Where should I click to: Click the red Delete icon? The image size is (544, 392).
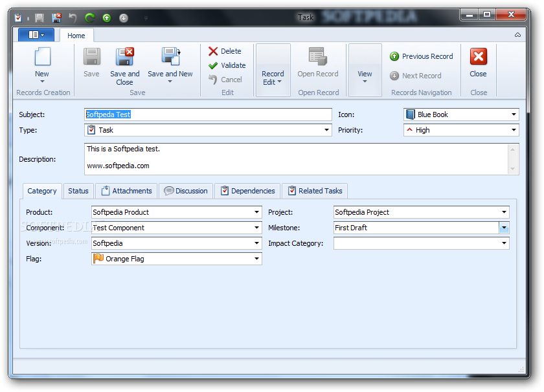[x=213, y=51]
